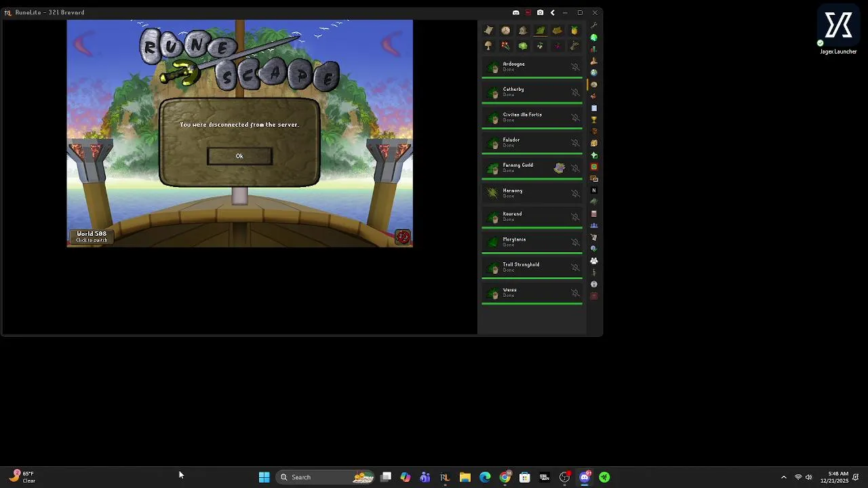The image size is (868, 488).
Task: Click the Discord icon in RuneLite title bar
Action: tap(516, 12)
